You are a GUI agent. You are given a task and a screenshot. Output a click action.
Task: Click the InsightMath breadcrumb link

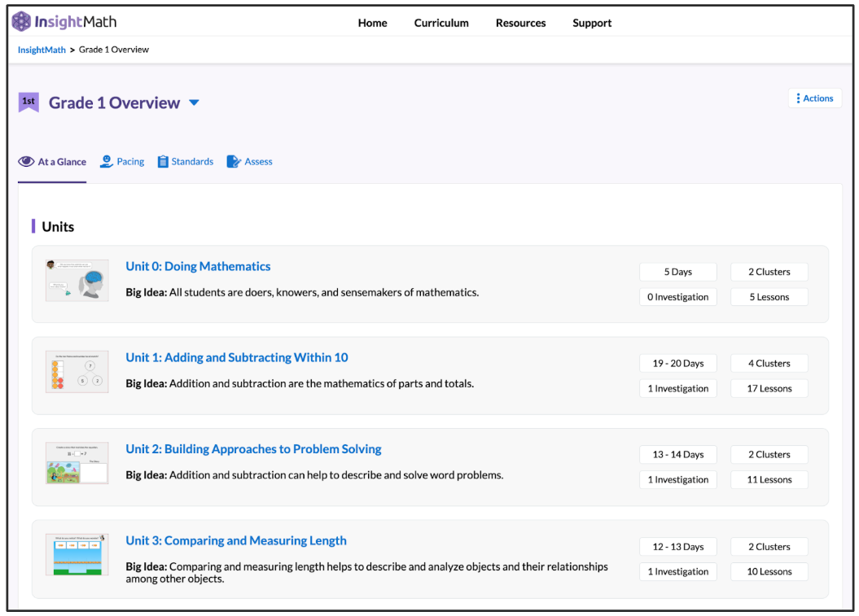tap(42, 50)
